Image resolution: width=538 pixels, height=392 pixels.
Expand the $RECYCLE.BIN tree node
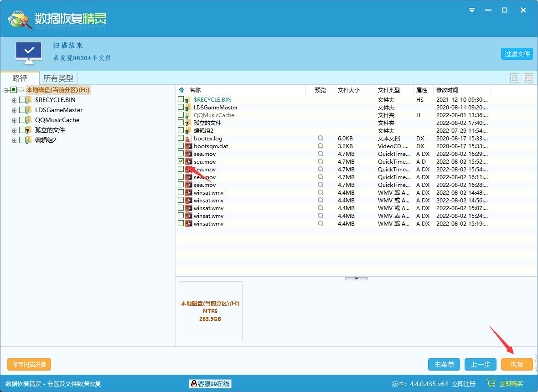click(15, 100)
